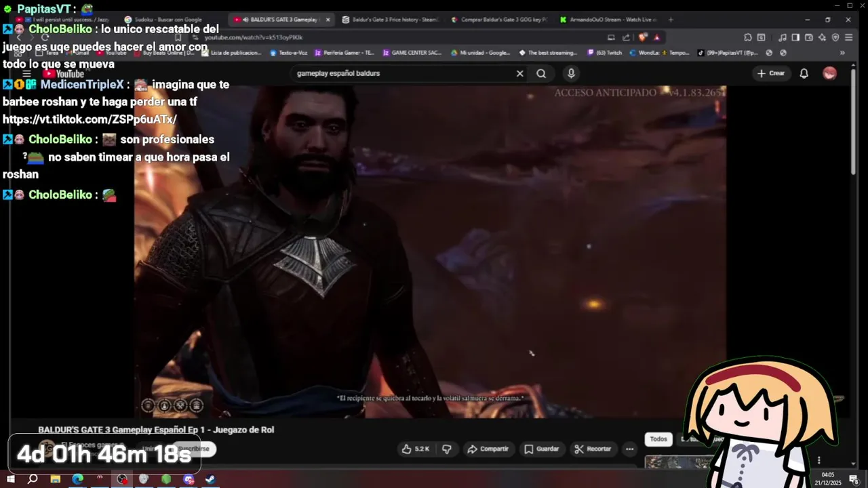
Task: Click the Guardar save button
Action: pyautogui.click(x=542, y=449)
